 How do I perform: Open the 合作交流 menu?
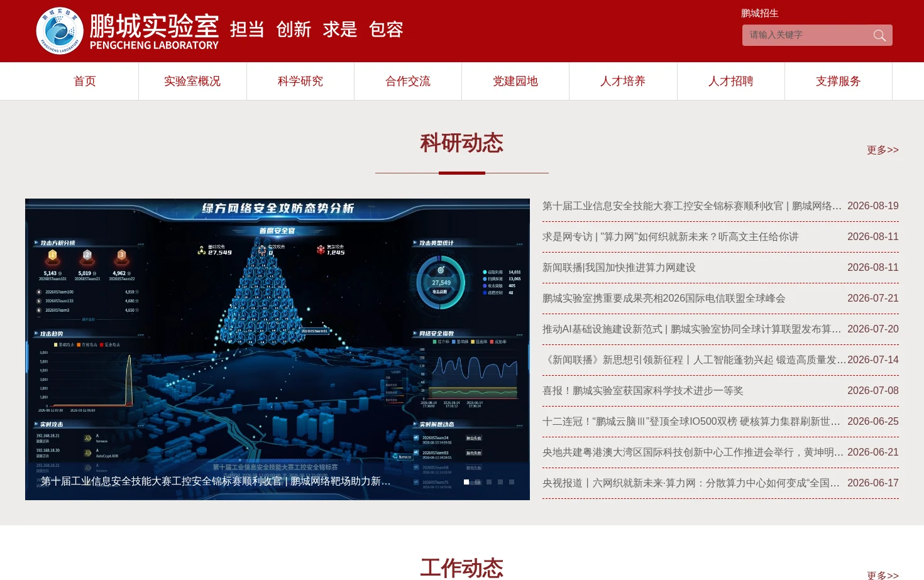(x=408, y=81)
